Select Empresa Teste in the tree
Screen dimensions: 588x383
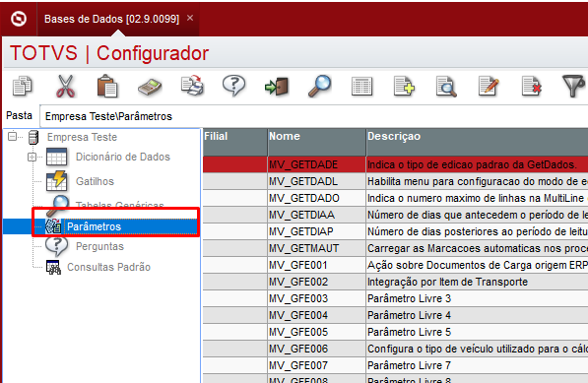click(x=82, y=137)
